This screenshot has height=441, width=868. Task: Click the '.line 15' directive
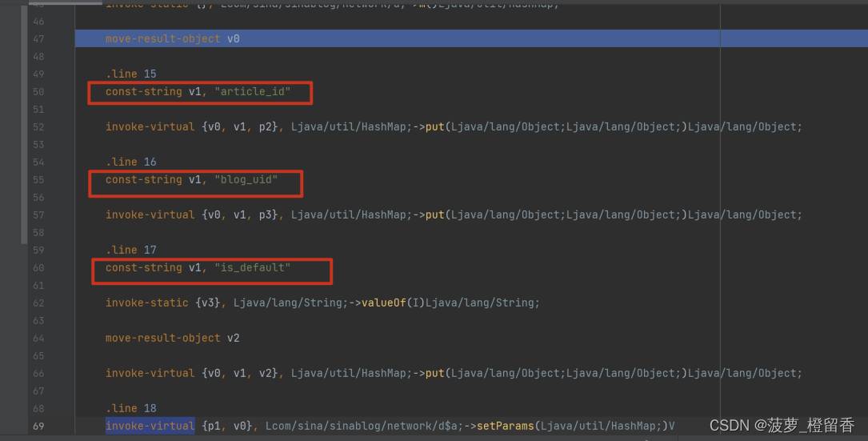tap(131, 74)
